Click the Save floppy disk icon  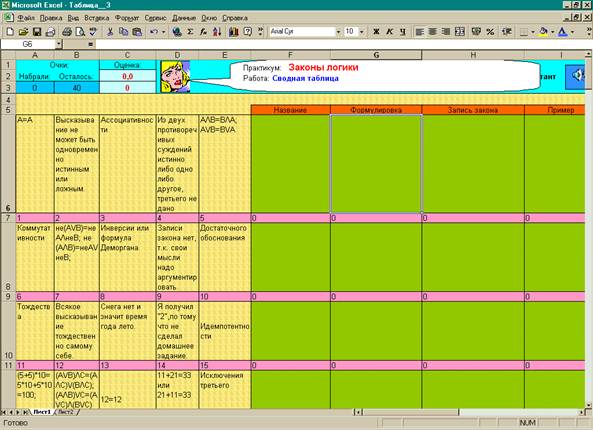point(37,32)
